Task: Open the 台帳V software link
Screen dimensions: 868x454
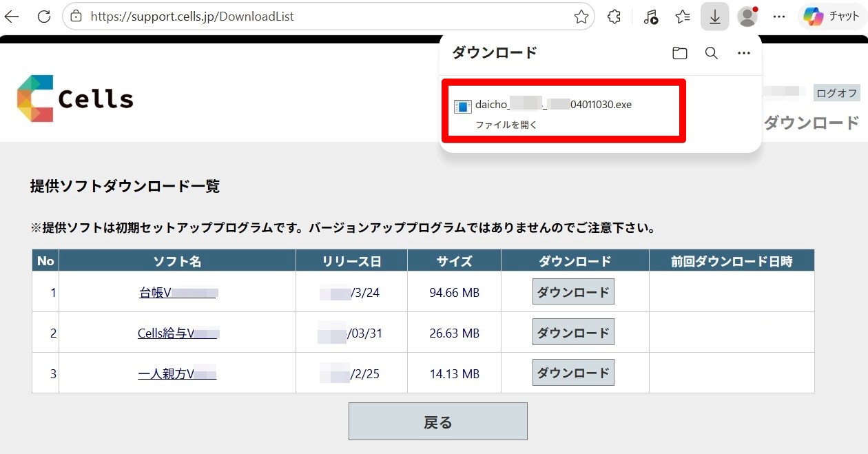Action: (178, 292)
